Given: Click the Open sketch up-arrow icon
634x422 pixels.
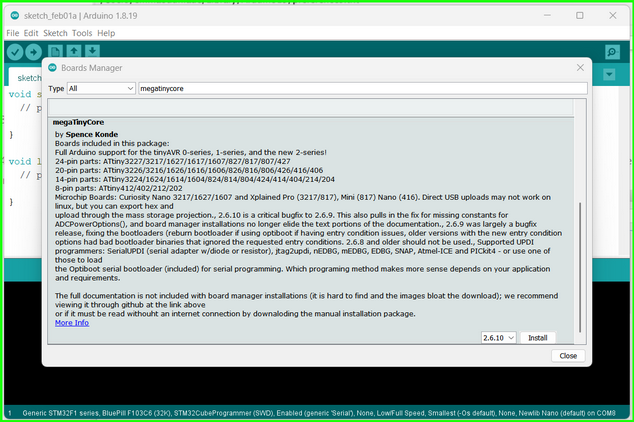Looking at the screenshot, I should [x=74, y=52].
